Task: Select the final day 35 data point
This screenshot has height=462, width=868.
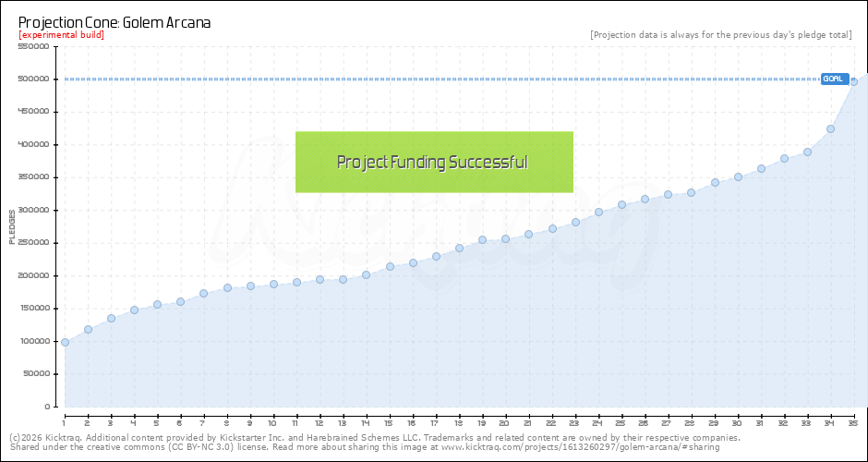Action: point(853,81)
